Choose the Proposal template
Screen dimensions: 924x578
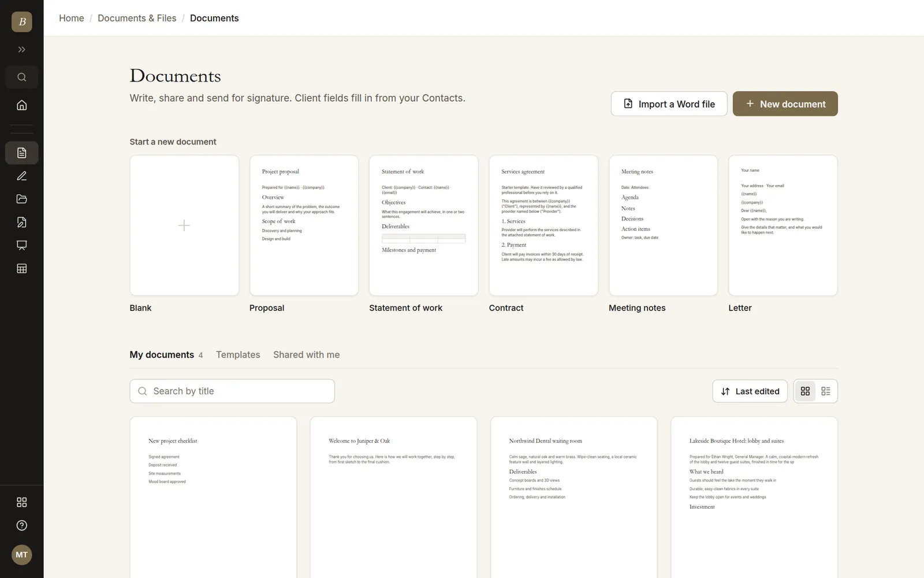pos(304,225)
